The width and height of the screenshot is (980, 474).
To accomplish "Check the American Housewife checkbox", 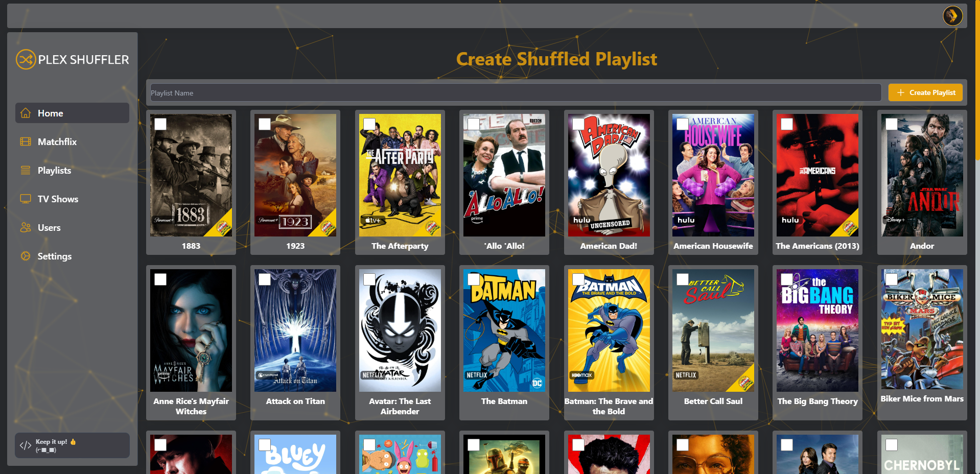I will pyautogui.click(x=683, y=124).
